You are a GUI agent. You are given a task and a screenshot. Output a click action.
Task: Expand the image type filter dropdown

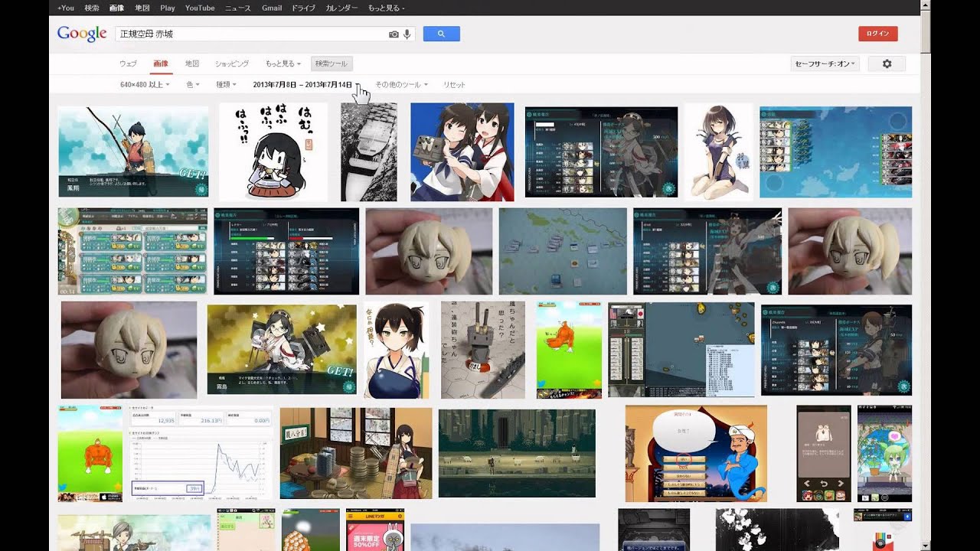226,84
